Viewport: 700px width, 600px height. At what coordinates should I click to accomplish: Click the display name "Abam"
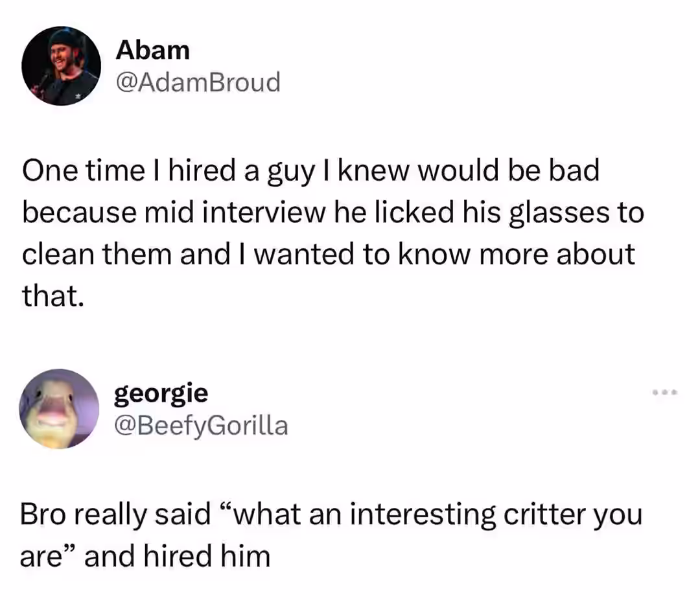(x=153, y=49)
